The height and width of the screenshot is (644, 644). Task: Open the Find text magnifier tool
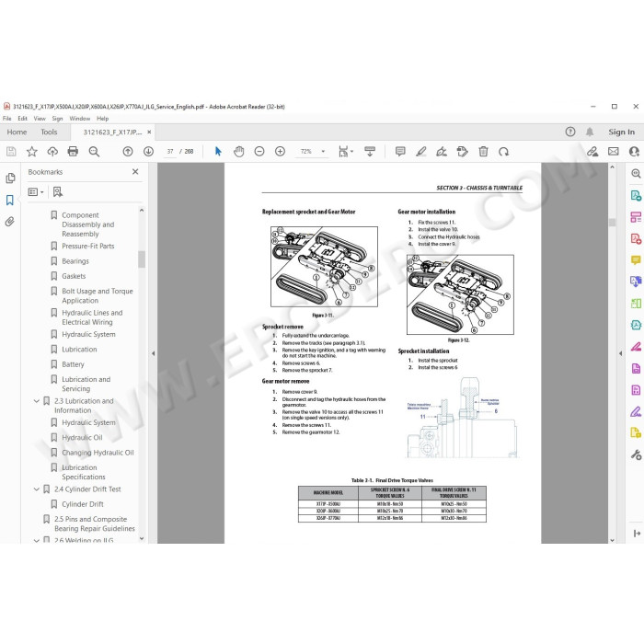(94, 152)
